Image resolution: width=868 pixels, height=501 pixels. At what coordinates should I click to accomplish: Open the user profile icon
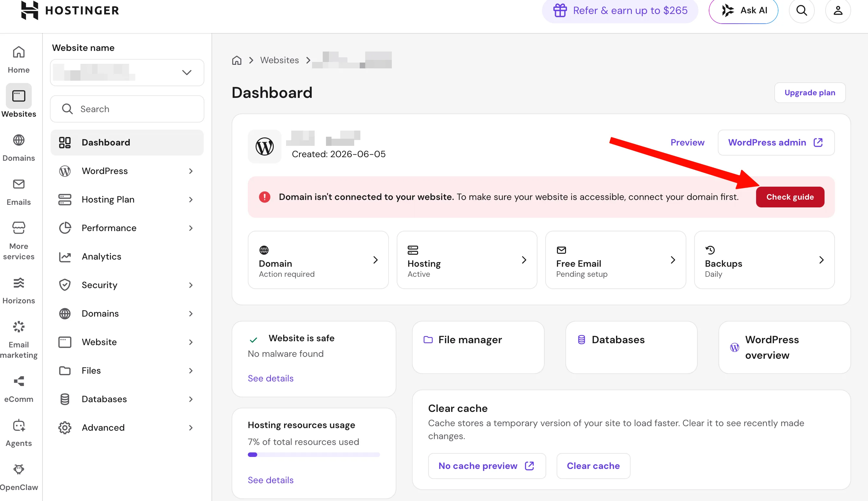click(838, 10)
